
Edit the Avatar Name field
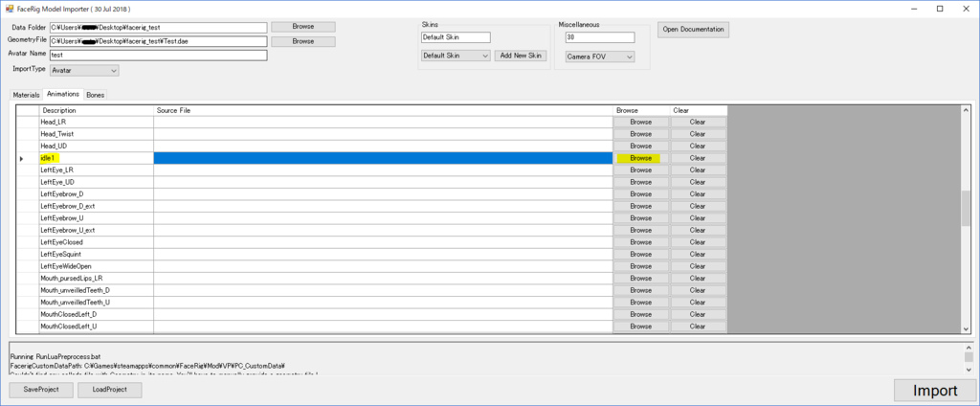[x=158, y=55]
